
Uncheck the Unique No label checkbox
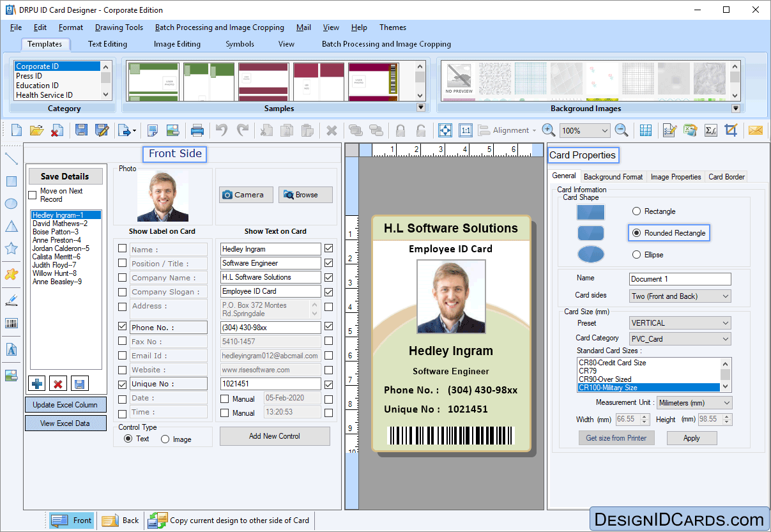click(x=123, y=384)
